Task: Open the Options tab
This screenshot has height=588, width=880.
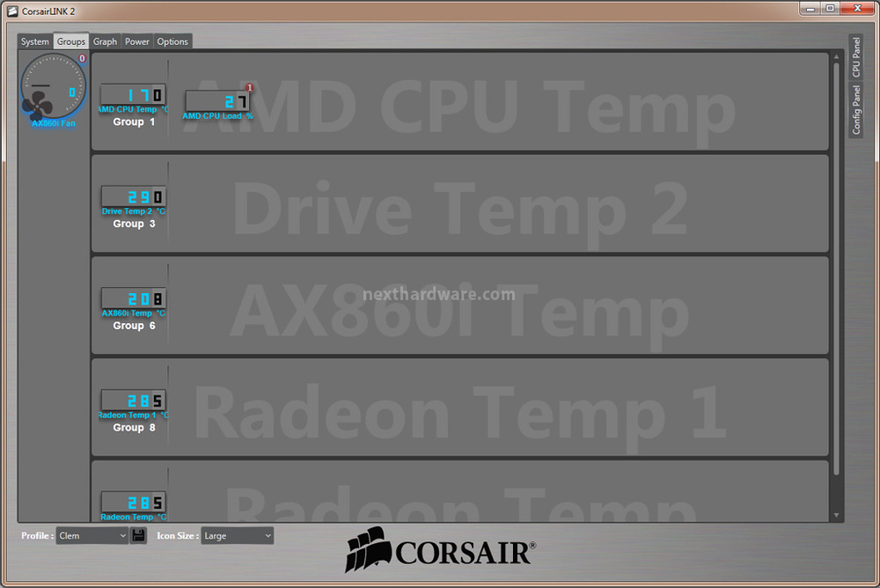Action: click(x=172, y=41)
